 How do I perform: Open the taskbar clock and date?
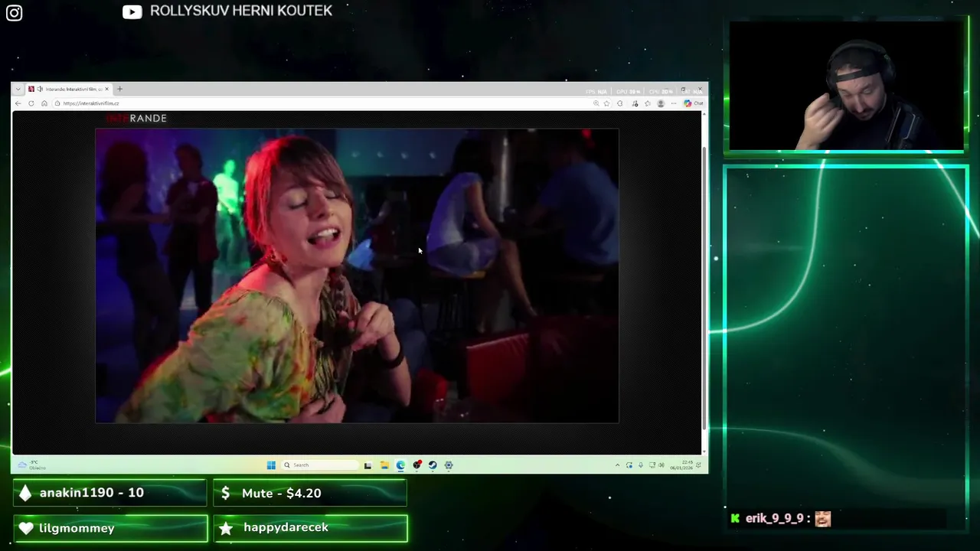tap(681, 465)
